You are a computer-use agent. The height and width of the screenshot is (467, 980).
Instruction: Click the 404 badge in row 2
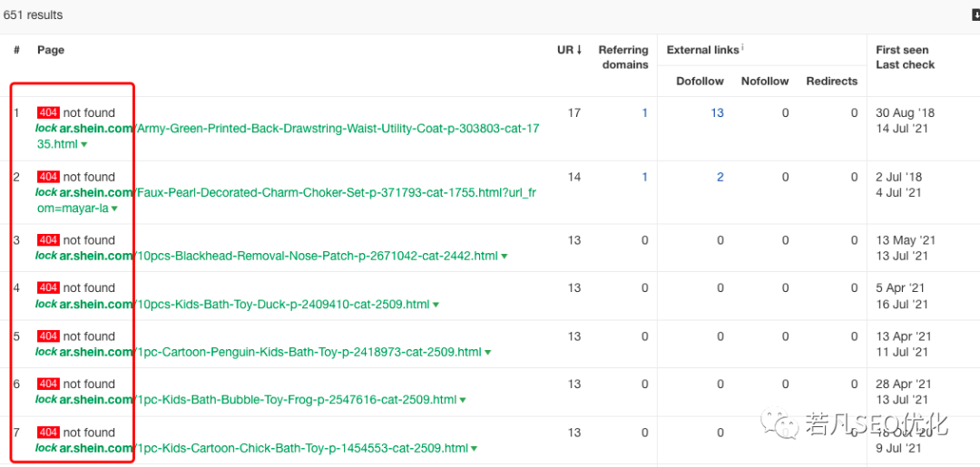[48, 177]
